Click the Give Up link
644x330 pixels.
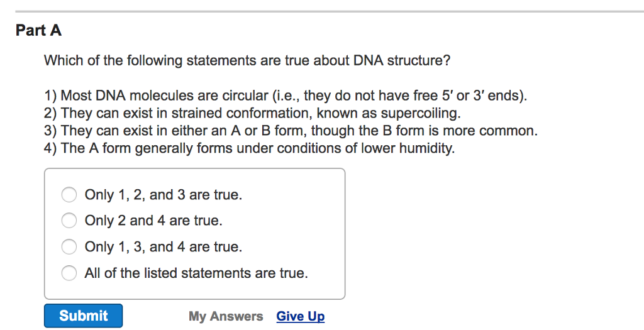pos(301,316)
